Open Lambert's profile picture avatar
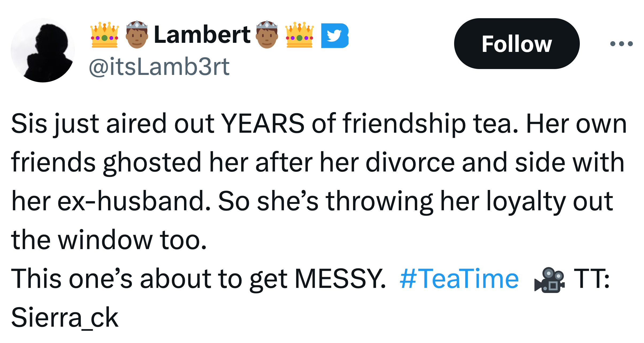Screen dimensions: 644x343 tap(43, 50)
